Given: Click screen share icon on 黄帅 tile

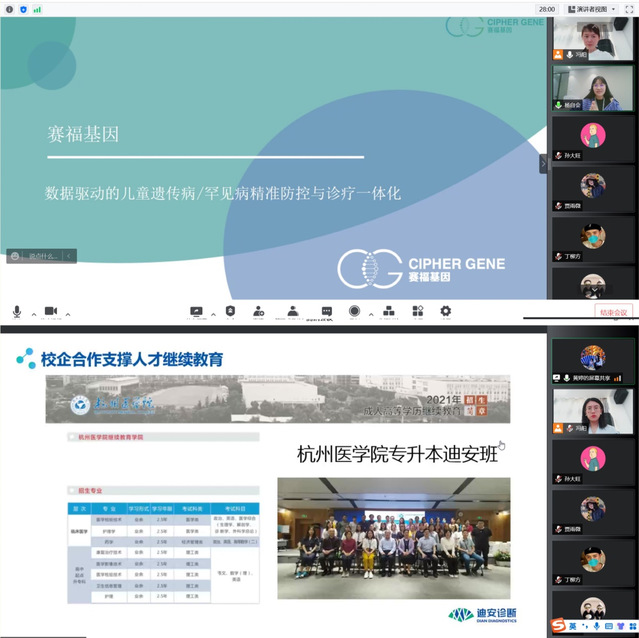Looking at the screenshot, I should (x=557, y=378).
